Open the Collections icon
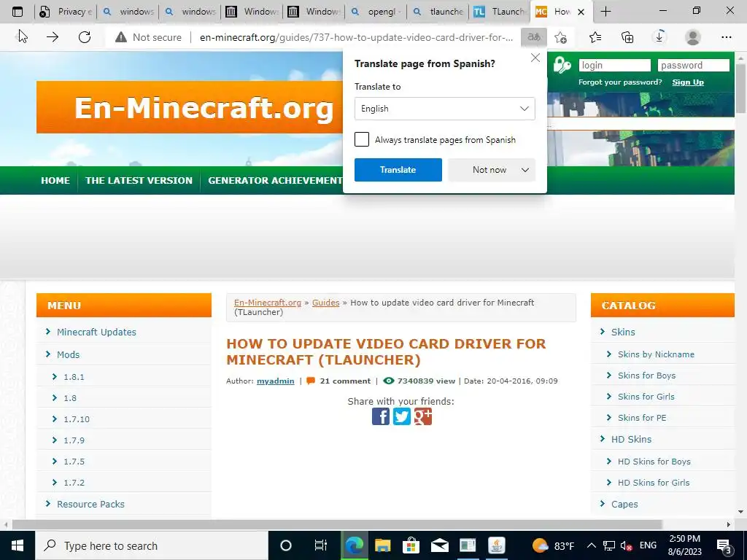This screenshot has width=747, height=560. tap(627, 37)
